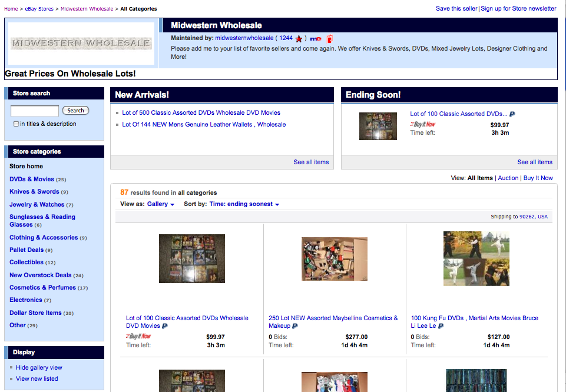Check 'in titles & description' box
The image size is (566, 392).
[16, 124]
